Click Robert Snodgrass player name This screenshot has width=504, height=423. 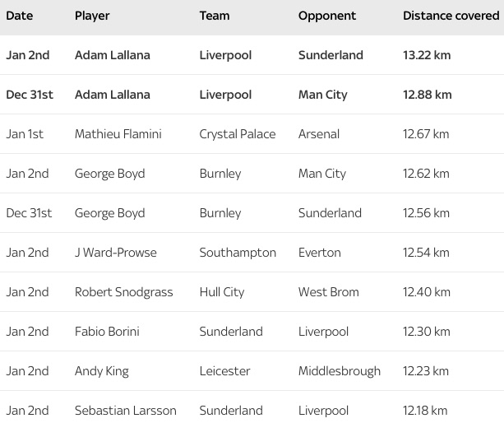coord(124,292)
